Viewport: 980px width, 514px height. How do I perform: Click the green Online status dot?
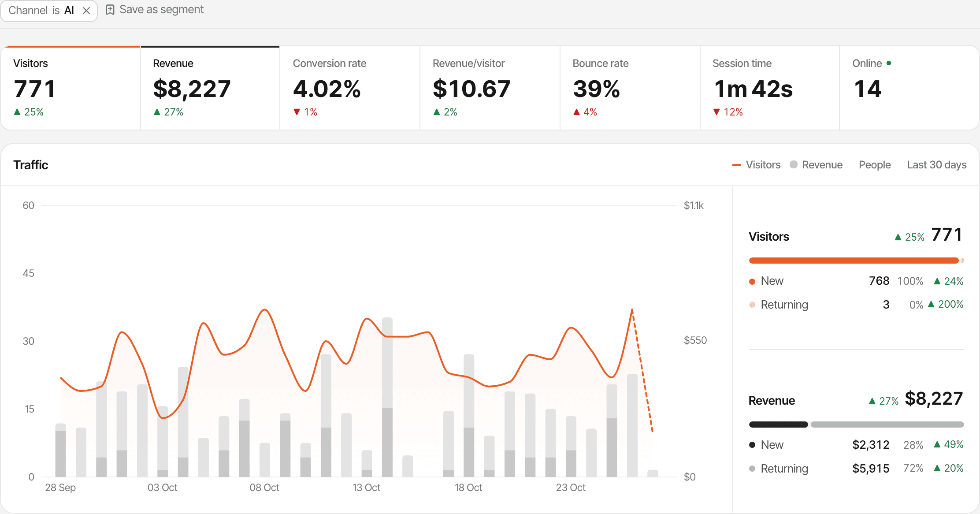click(x=889, y=63)
